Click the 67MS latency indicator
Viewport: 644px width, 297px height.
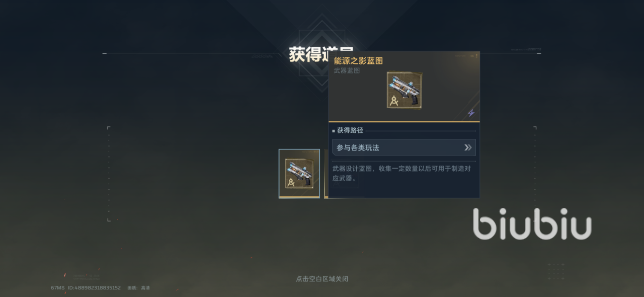pos(58,288)
